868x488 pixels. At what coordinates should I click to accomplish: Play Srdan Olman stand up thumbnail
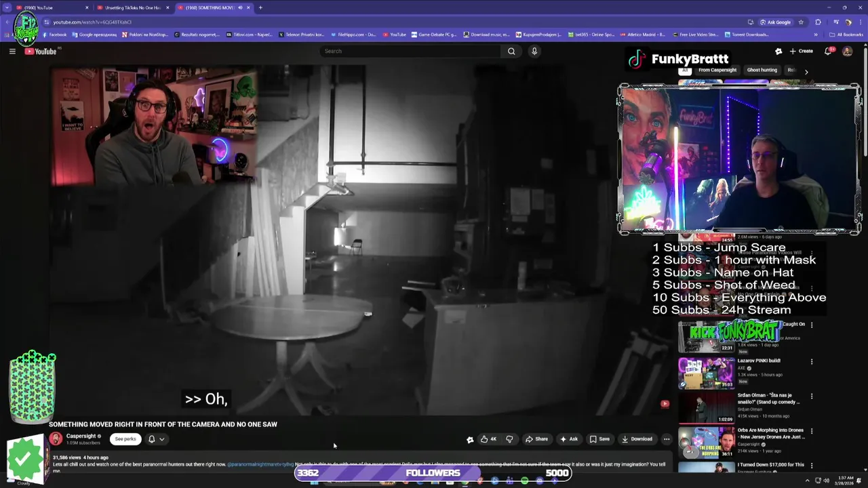706,407
